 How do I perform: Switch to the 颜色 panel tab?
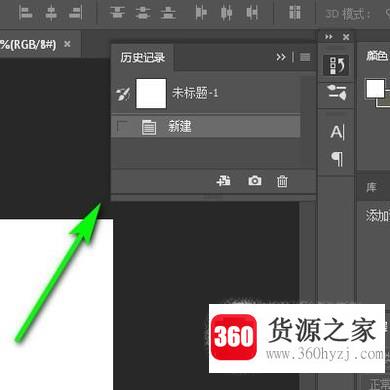point(377,56)
